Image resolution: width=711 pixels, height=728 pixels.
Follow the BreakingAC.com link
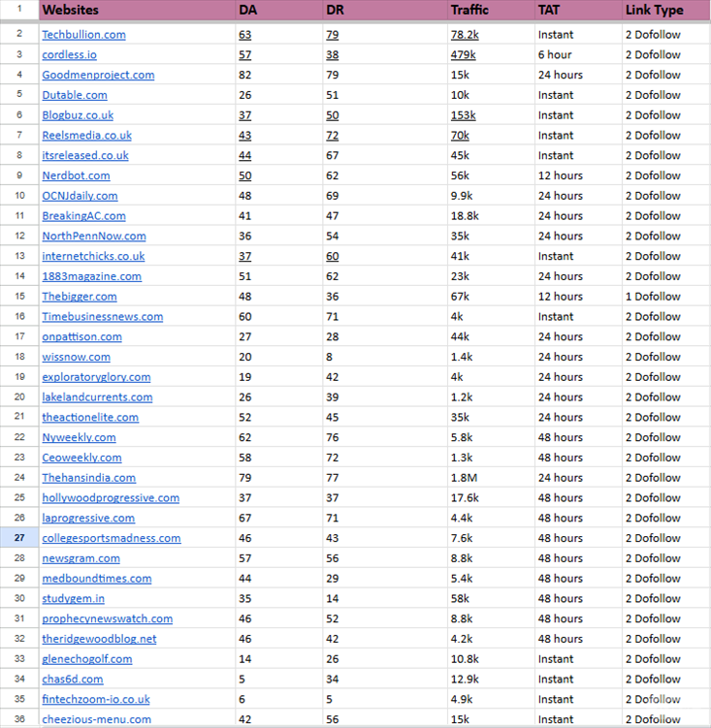coord(83,216)
